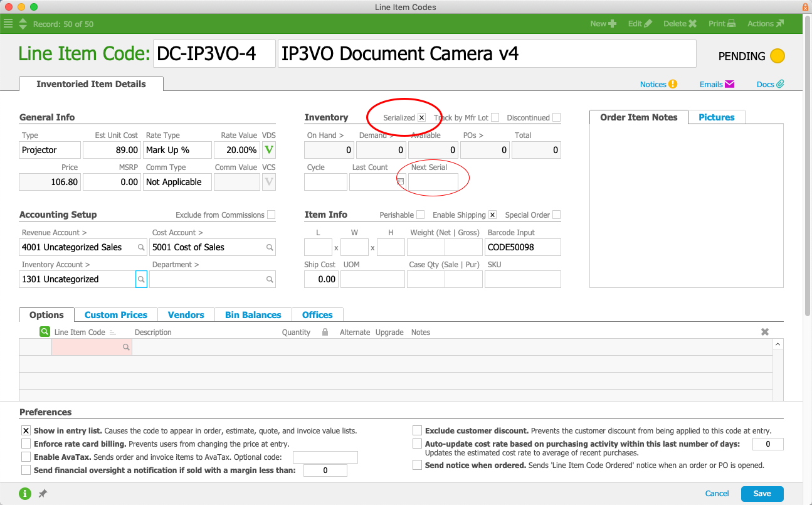Click the New record toolbar button
The image size is (812, 505).
click(x=603, y=24)
